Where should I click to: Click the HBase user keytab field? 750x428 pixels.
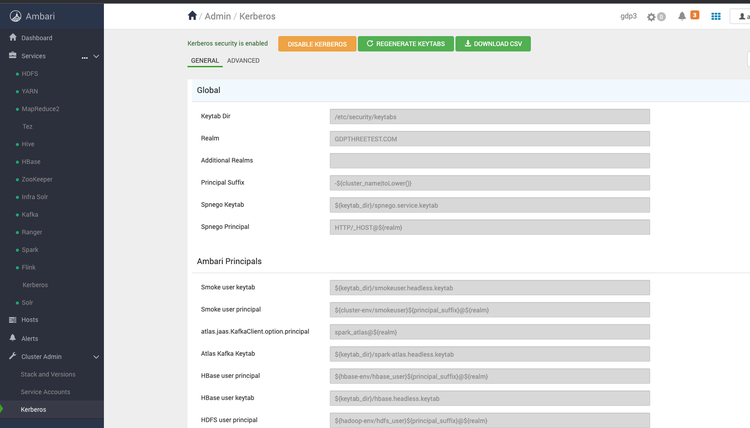click(490, 398)
